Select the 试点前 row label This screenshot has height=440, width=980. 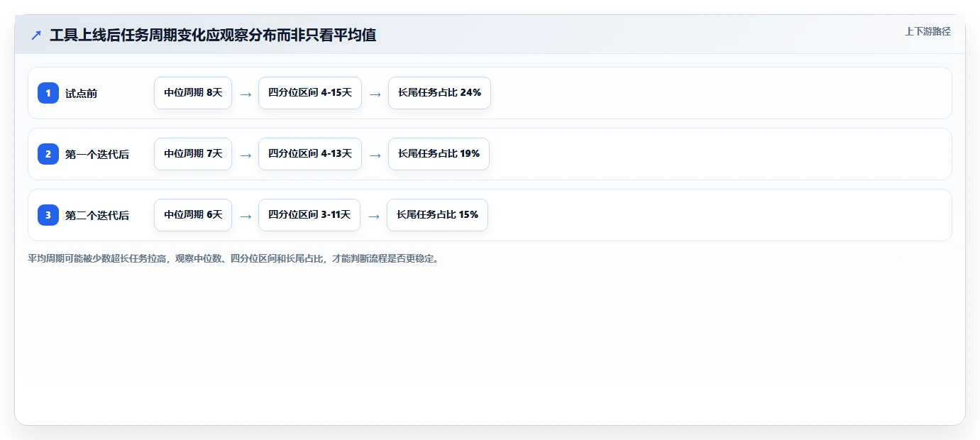[x=81, y=93]
